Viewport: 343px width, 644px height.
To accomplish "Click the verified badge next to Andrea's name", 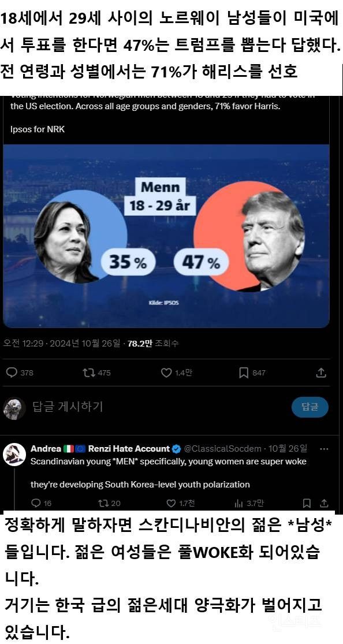I will 177,448.
